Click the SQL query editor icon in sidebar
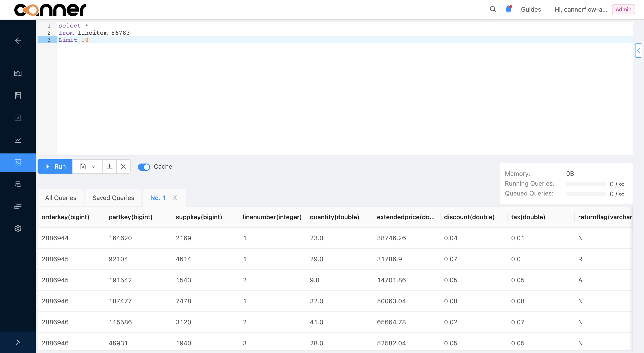 tap(18, 163)
